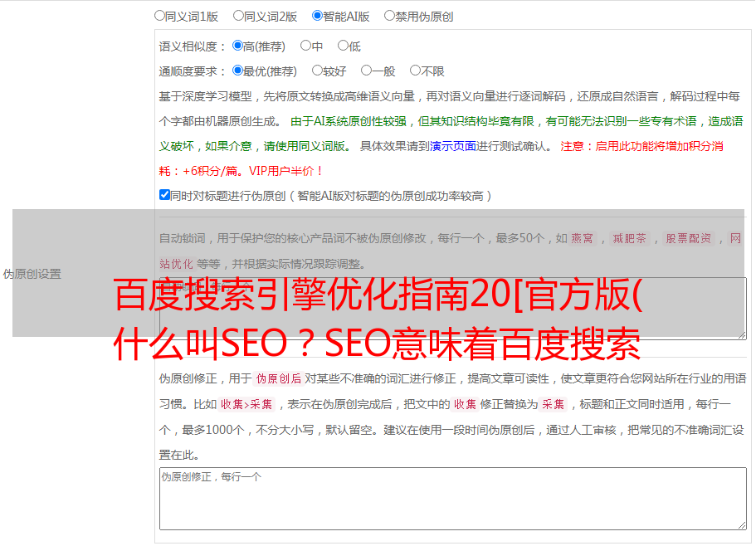This screenshot has height=546, width=756.
Task: Pick the 禁用伪原创 radio option
Action: click(389, 16)
